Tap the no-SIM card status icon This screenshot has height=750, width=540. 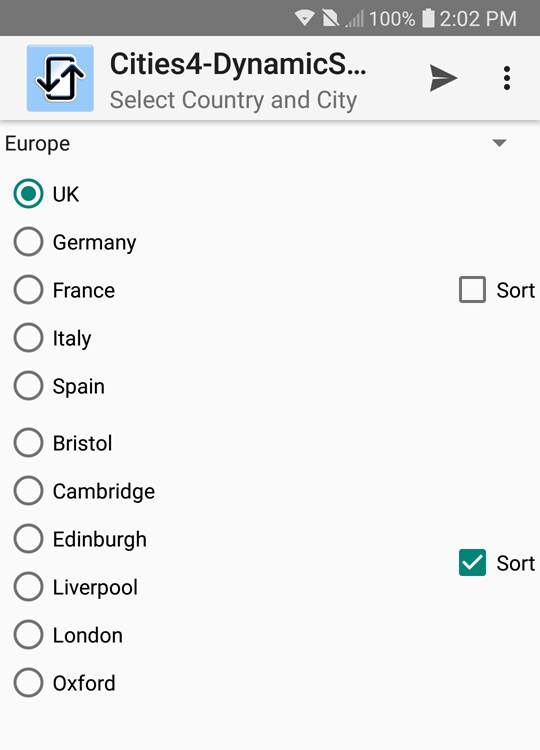330,19
